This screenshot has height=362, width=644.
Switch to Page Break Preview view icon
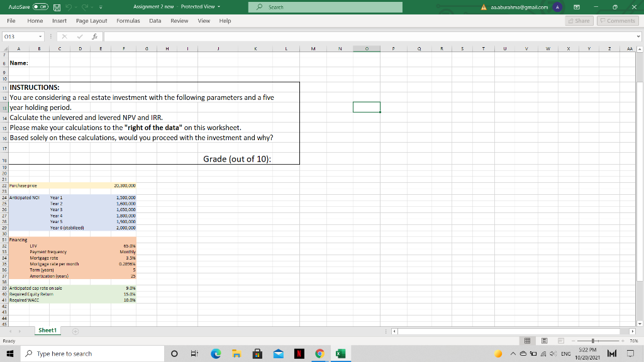click(x=562, y=340)
